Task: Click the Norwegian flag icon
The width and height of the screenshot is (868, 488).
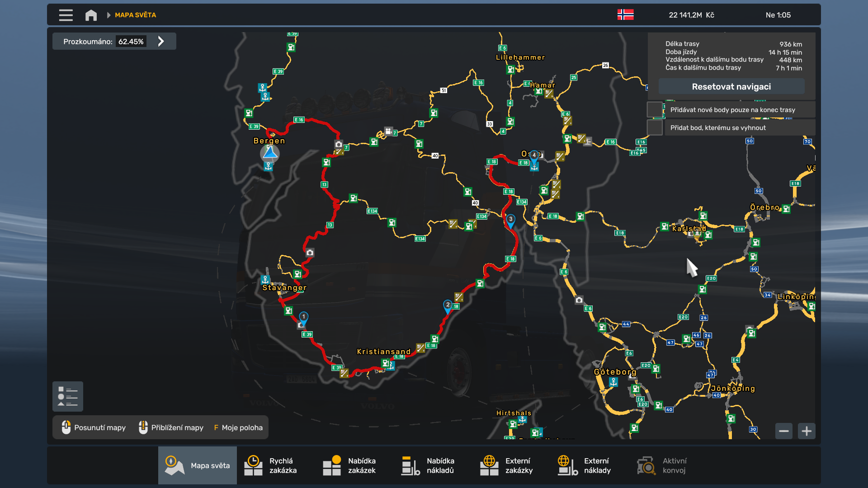Action: 625,14
